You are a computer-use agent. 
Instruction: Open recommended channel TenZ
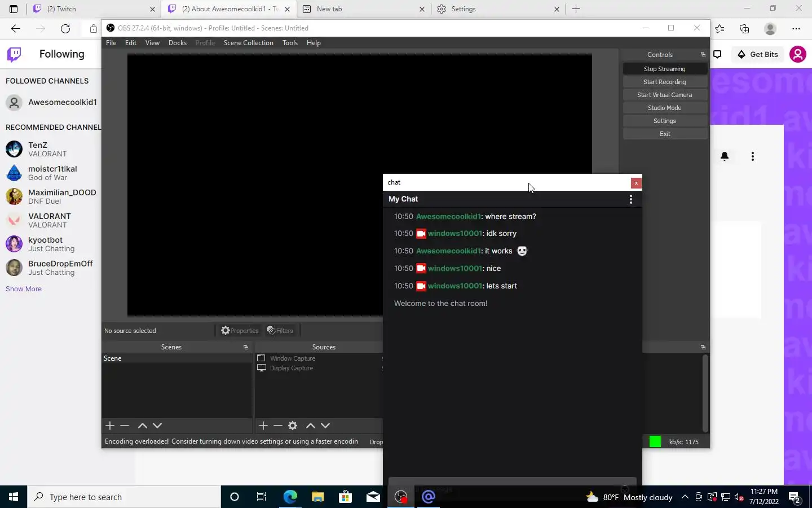(51, 149)
